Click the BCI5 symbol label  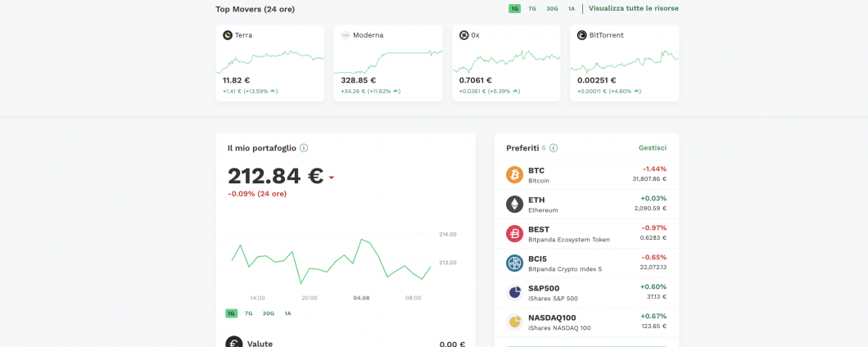(537, 259)
